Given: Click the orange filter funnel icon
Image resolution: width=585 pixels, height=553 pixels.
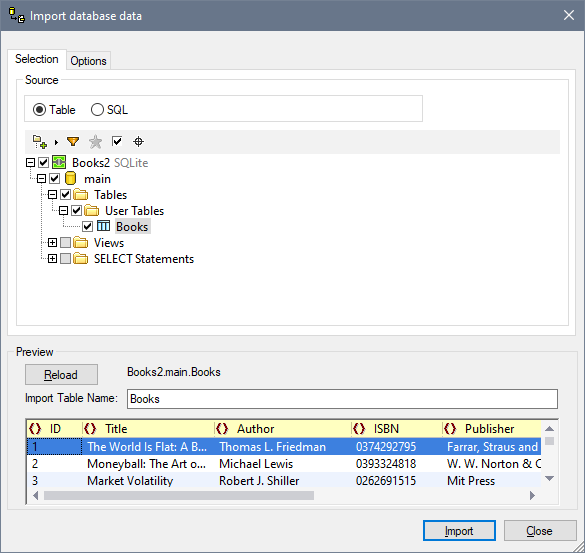Looking at the screenshot, I should pos(73,141).
